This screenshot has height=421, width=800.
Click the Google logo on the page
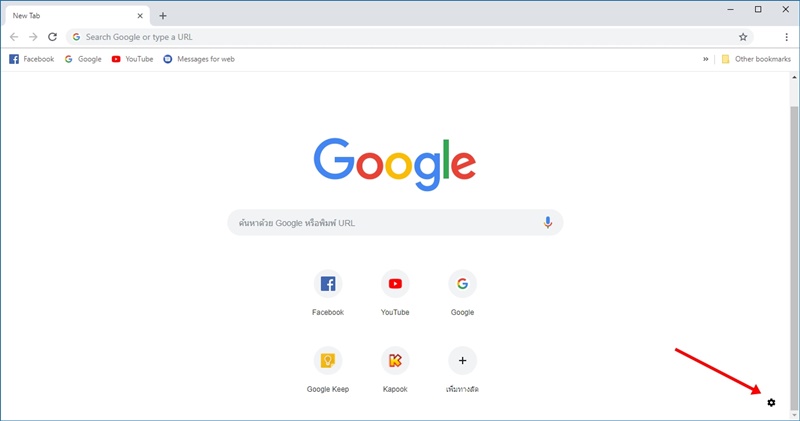pyautogui.click(x=395, y=164)
